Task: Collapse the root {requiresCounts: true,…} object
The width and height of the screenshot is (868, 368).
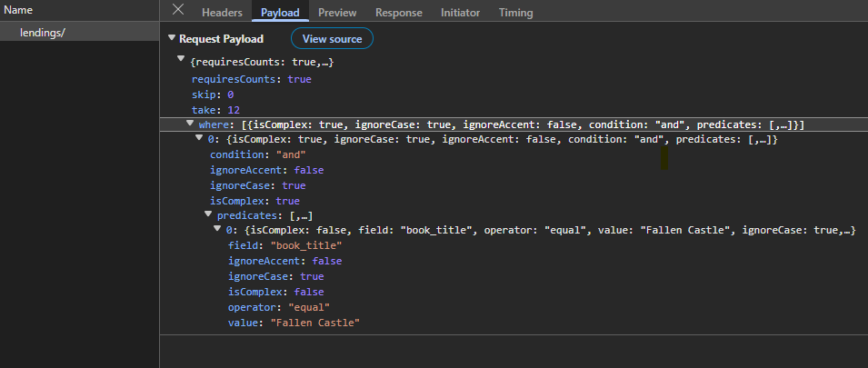Action: [x=181, y=59]
